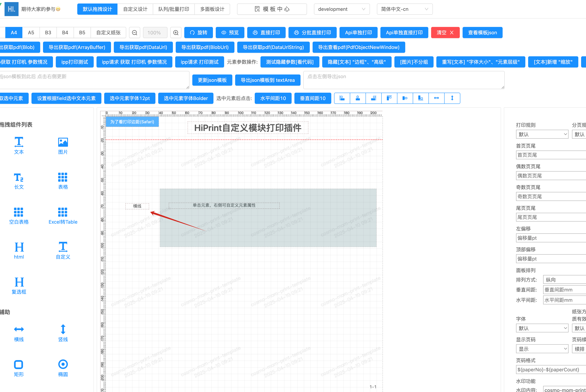Select A4 paper size
This screenshot has height=392, width=586.
click(x=14, y=33)
